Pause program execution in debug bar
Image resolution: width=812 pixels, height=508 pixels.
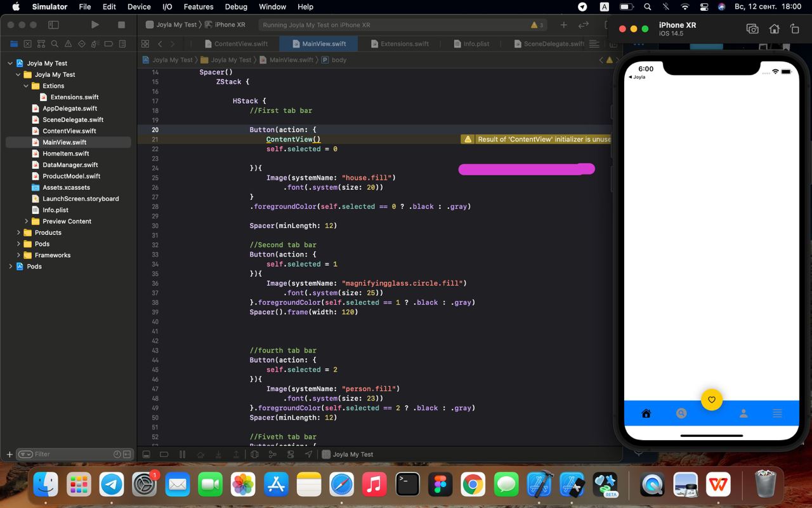pos(182,454)
